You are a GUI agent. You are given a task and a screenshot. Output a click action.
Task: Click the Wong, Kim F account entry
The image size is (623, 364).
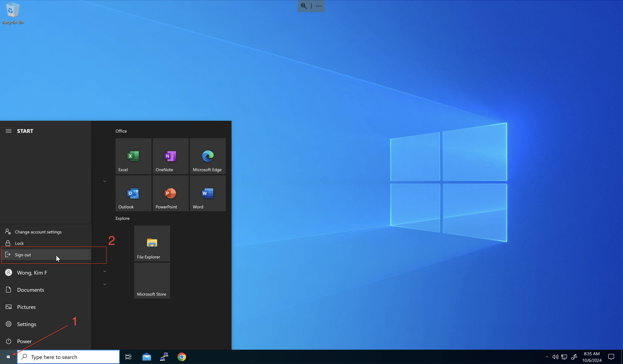pyautogui.click(x=46, y=273)
